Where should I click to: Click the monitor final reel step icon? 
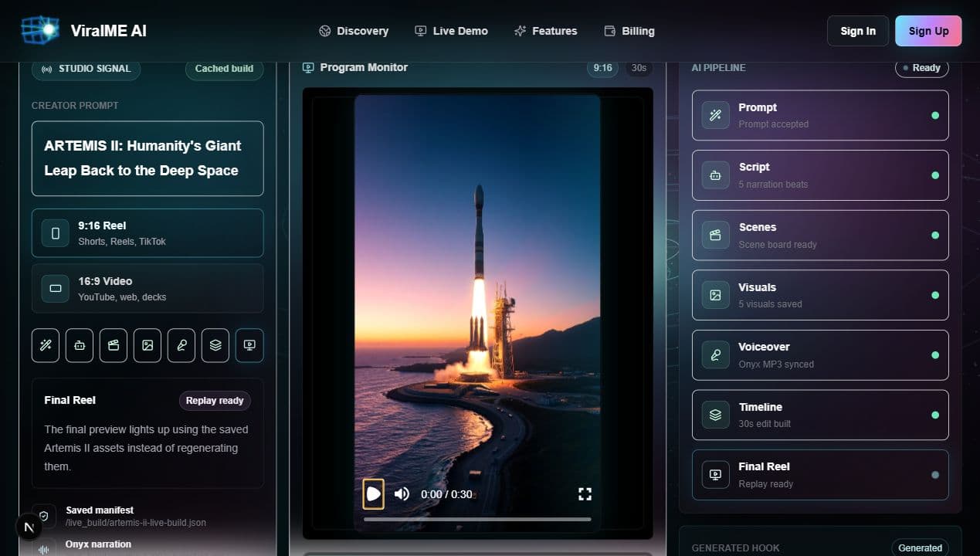tap(249, 345)
